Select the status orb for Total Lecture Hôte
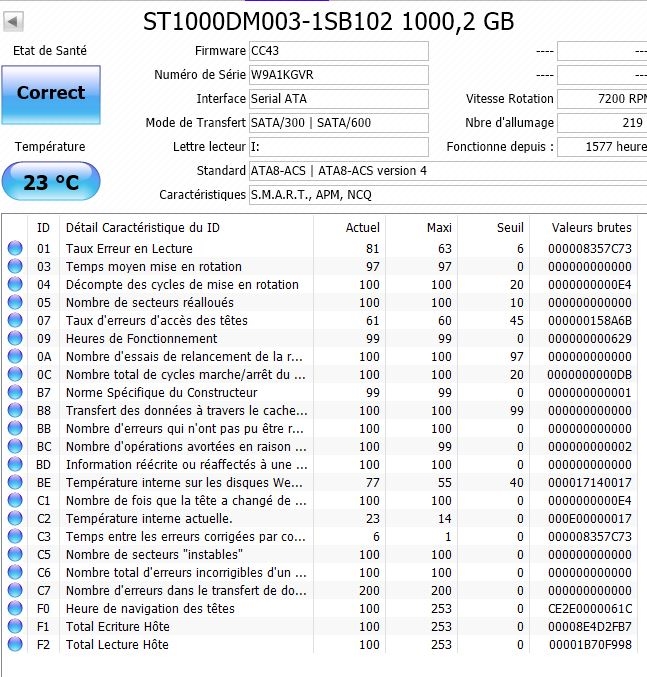Image resolution: width=647 pixels, height=677 pixels. [x=15, y=645]
